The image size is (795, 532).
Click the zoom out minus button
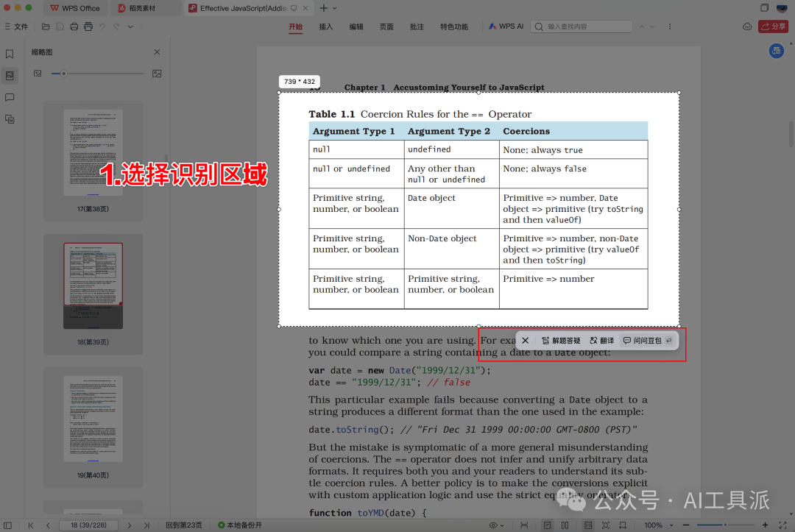pyautogui.click(x=686, y=525)
